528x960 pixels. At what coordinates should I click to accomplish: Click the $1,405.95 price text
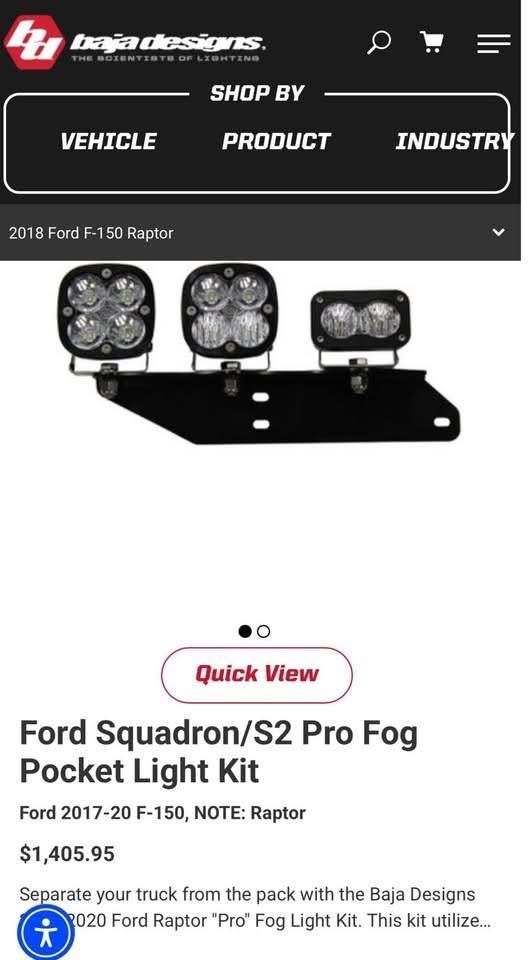point(67,853)
